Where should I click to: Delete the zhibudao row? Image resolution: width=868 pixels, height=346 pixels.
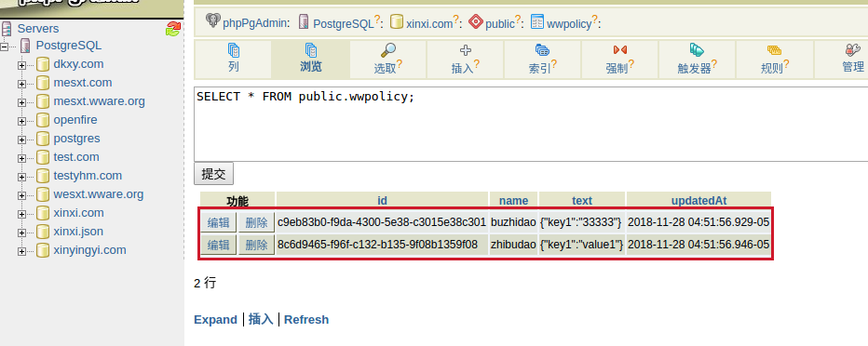[x=256, y=245]
